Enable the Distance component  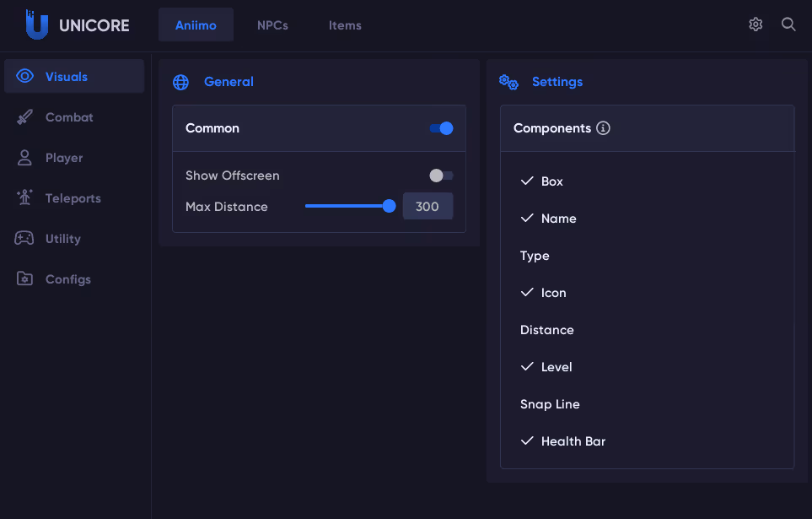[547, 330]
